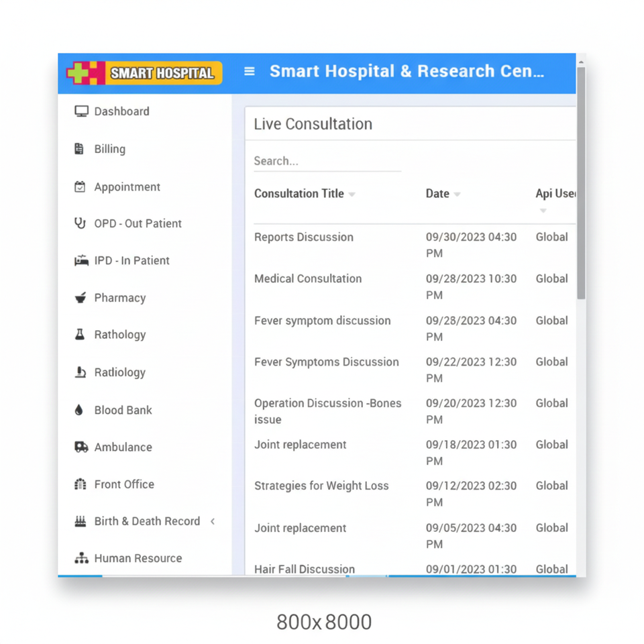644x644 pixels.
Task: Click the Dashboard monitor icon
Action: point(81,111)
